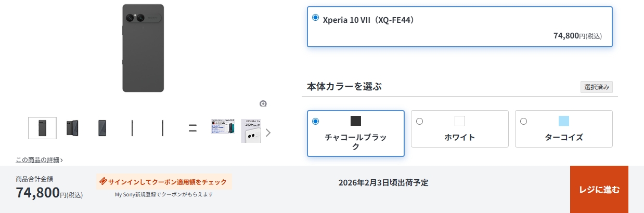Click the charcoal black color swatch

(x=356, y=121)
